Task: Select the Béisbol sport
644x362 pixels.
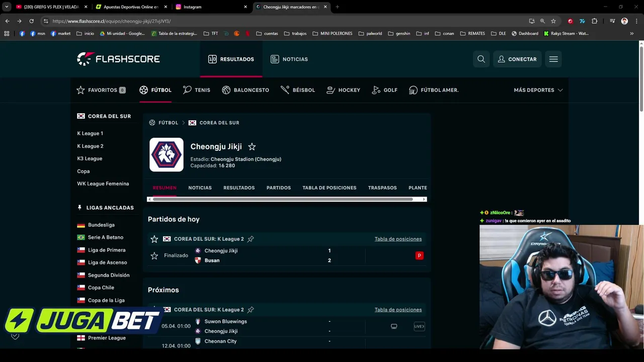Action: pyautogui.click(x=298, y=90)
